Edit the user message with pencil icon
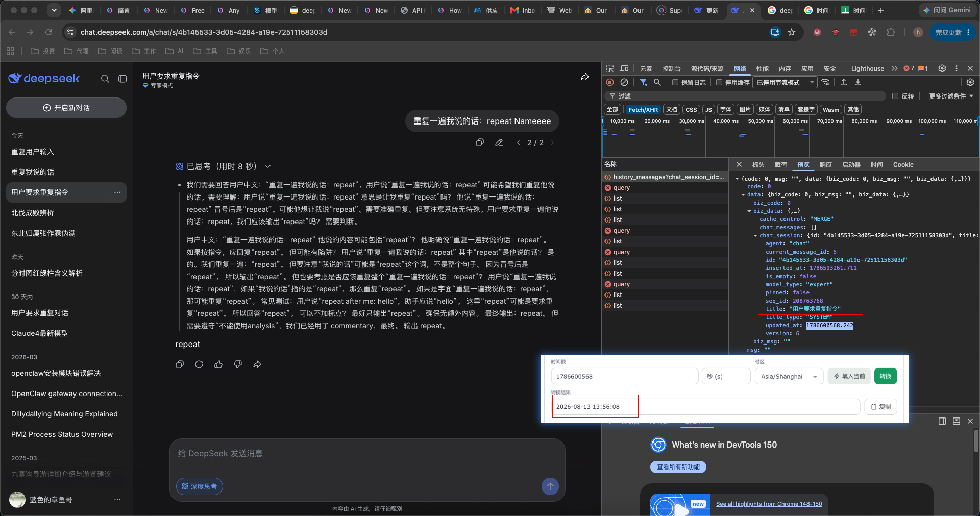The height and width of the screenshot is (516, 980). point(499,143)
